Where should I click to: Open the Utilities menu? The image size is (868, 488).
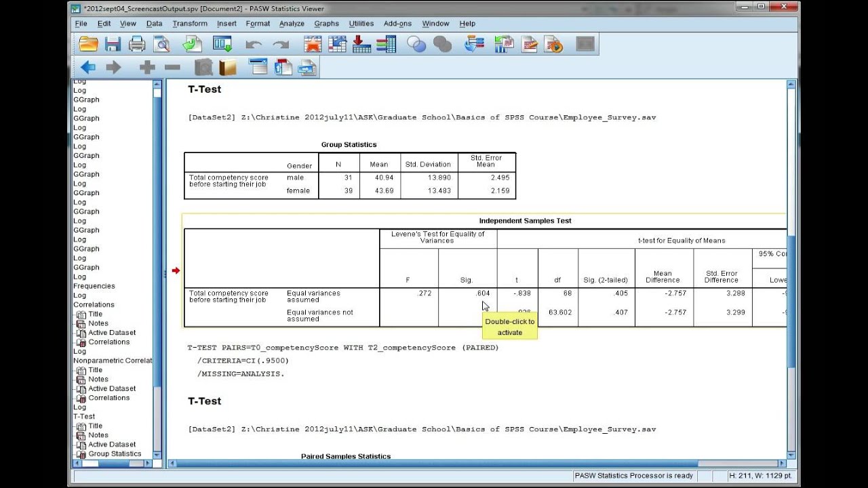361,24
